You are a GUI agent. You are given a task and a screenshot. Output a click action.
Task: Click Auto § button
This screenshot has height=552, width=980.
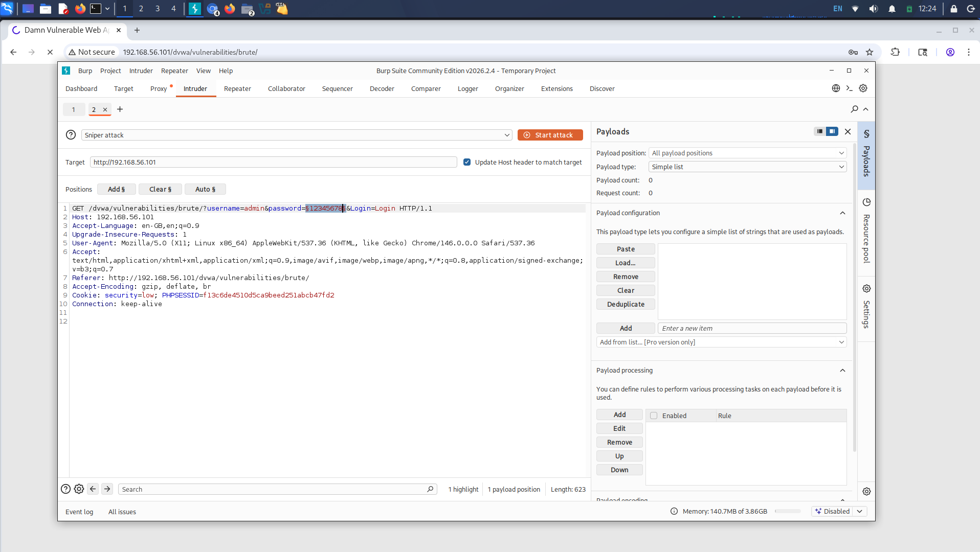pyautogui.click(x=205, y=189)
